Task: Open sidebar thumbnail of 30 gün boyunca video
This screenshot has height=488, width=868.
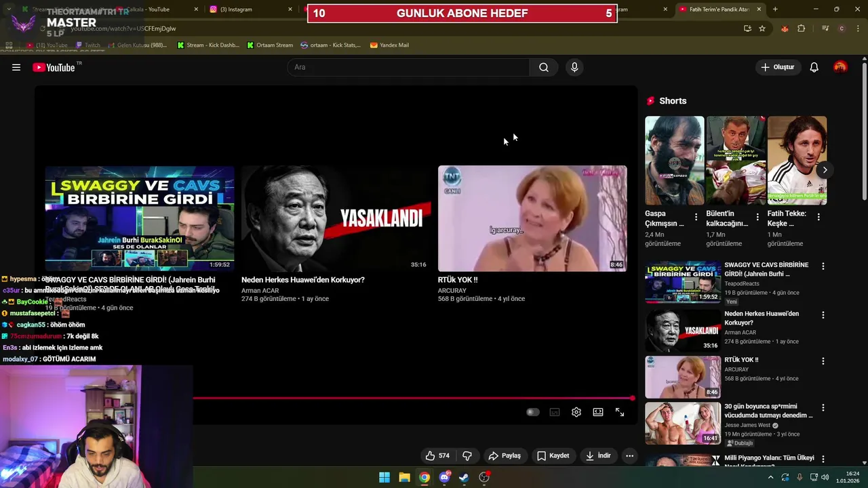Action: (683, 424)
